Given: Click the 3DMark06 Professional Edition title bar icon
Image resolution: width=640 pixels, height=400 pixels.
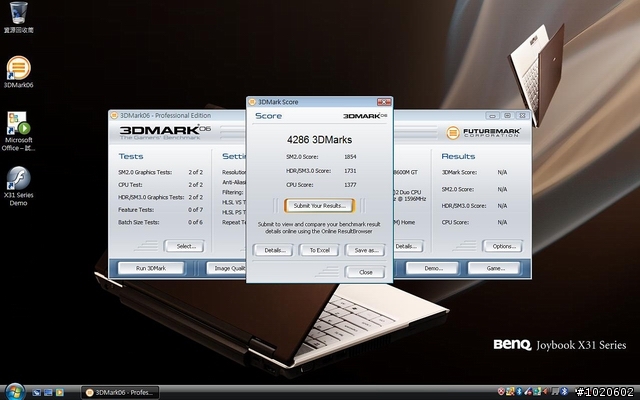Looking at the screenshot, I should (x=114, y=116).
